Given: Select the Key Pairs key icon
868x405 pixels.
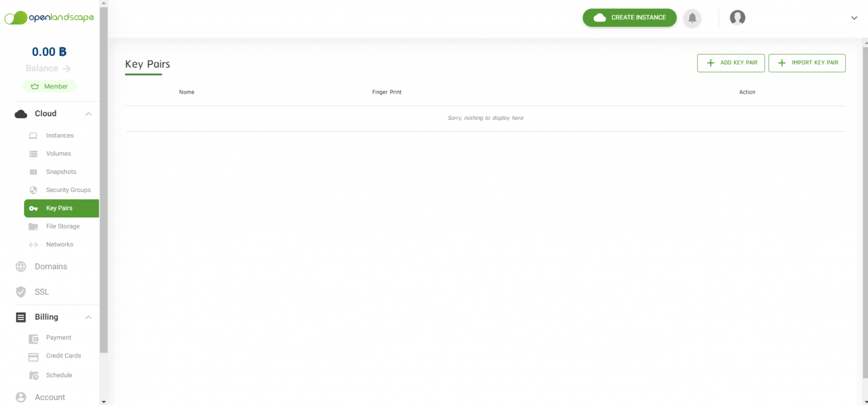Looking at the screenshot, I should click(34, 208).
